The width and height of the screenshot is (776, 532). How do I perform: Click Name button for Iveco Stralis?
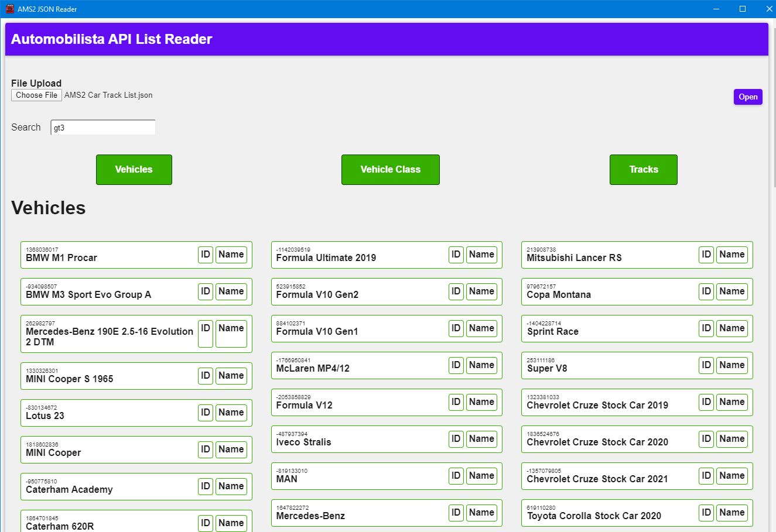482,439
